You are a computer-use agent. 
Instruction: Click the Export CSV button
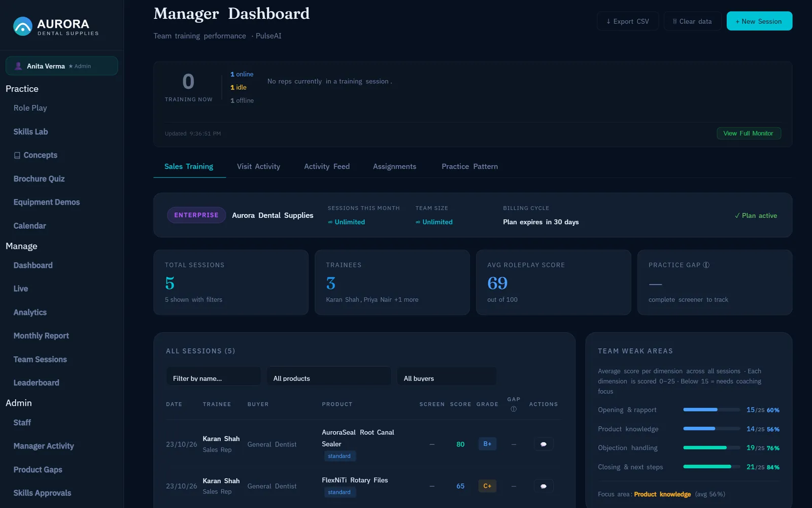pos(628,21)
